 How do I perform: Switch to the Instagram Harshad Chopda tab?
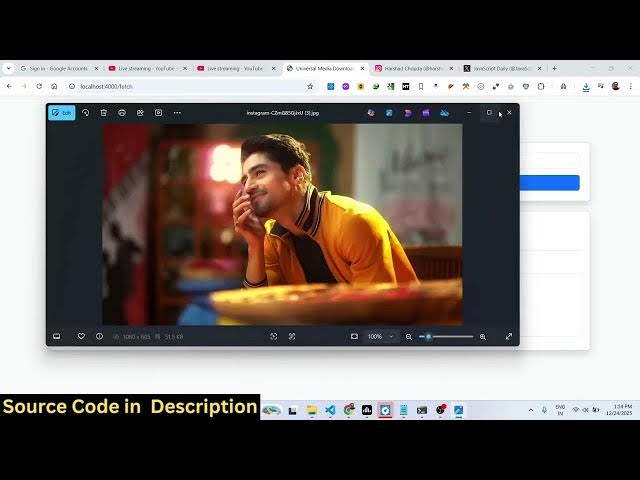413,69
